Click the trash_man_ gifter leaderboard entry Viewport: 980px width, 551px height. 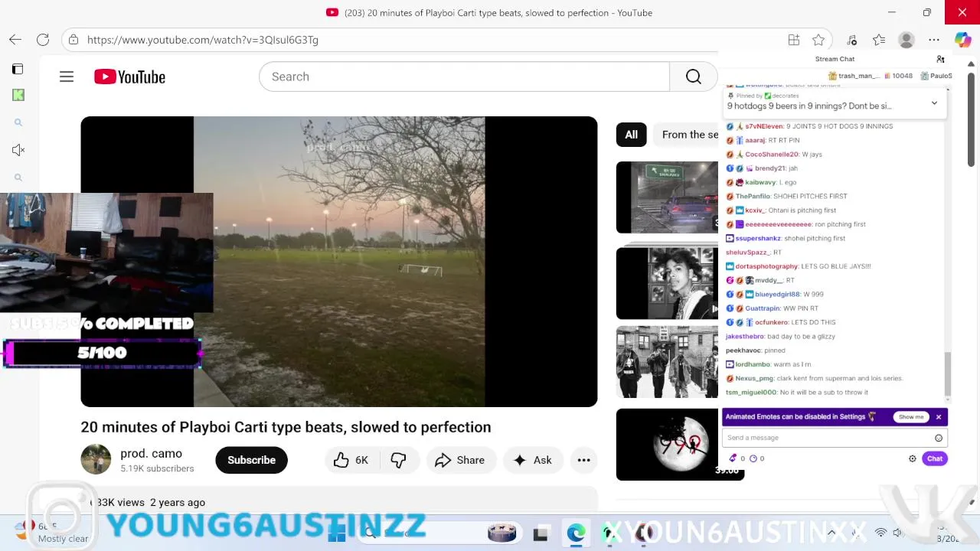tap(853, 76)
